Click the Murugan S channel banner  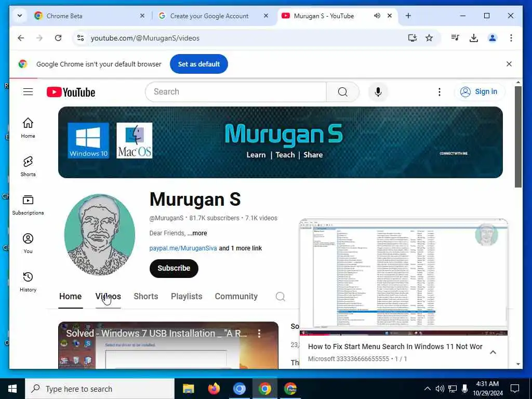click(280, 142)
